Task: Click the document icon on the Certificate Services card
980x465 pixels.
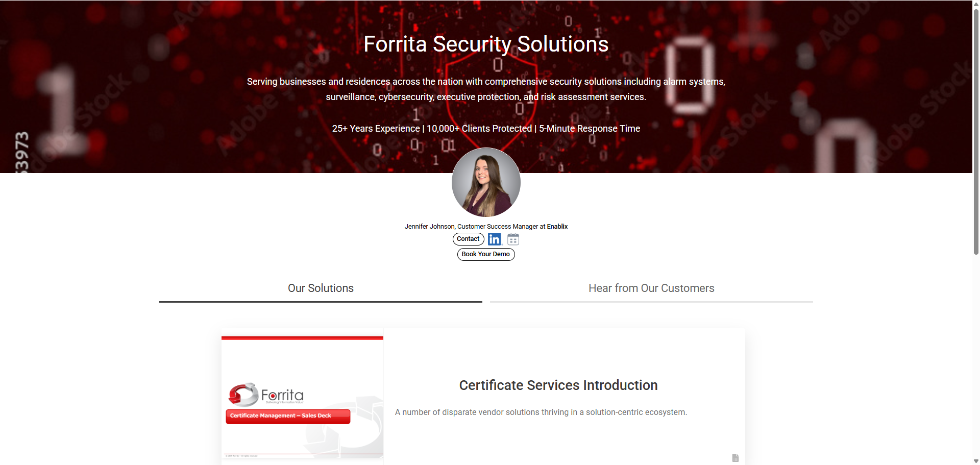Action: click(x=735, y=458)
